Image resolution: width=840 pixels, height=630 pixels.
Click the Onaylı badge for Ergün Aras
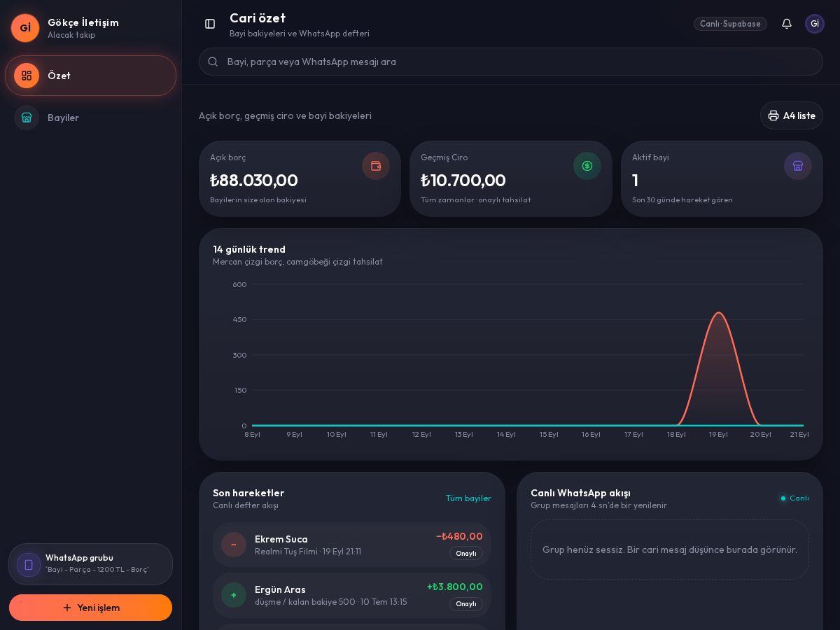coord(466,603)
